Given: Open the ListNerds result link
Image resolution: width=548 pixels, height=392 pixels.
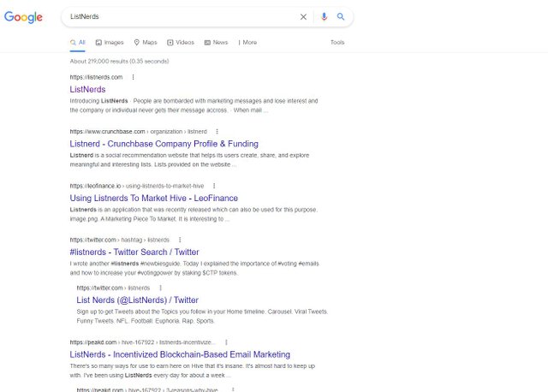Looking at the screenshot, I should [x=87, y=89].
